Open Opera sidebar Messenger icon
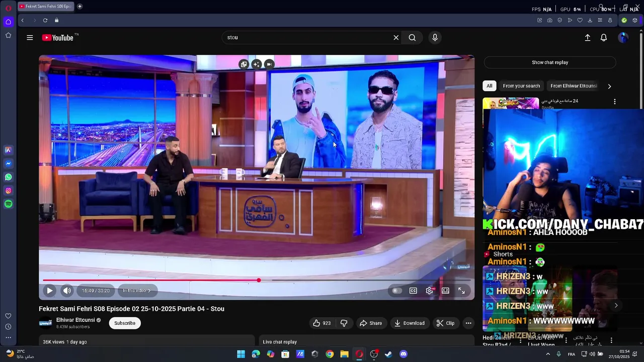The width and height of the screenshot is (644, 362). [x=8, y=163]
